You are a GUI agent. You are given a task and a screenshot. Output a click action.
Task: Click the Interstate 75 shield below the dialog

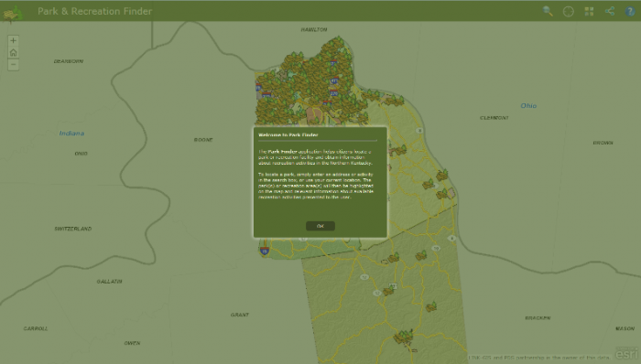tap(265, 251)
